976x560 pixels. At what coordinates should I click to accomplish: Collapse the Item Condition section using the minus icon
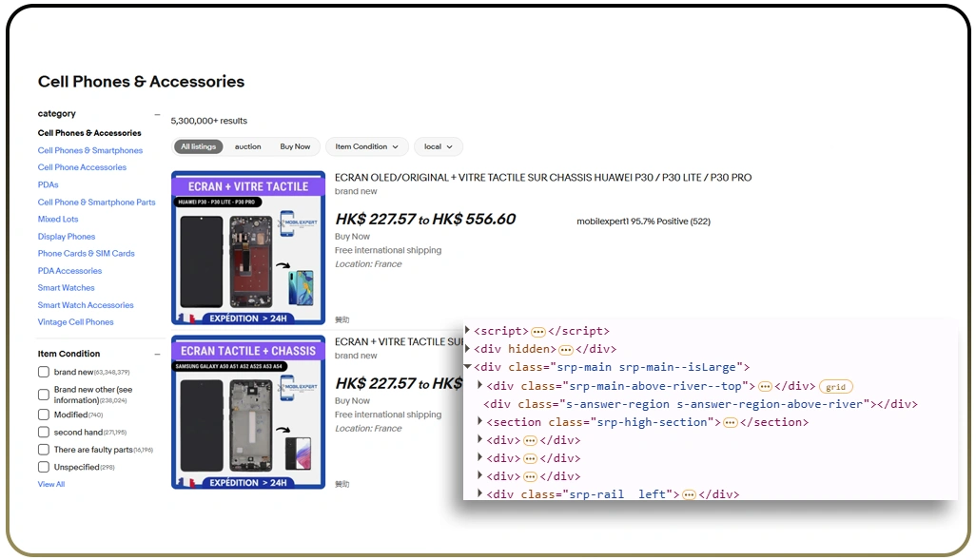157,354
